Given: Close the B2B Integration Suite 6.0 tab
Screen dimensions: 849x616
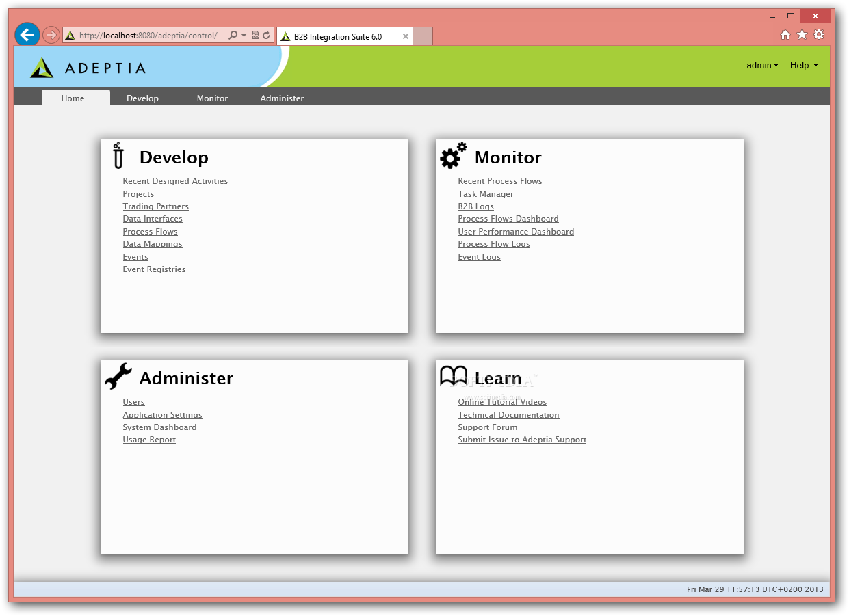Looking at the screenshot, I should tap(406, 37).
